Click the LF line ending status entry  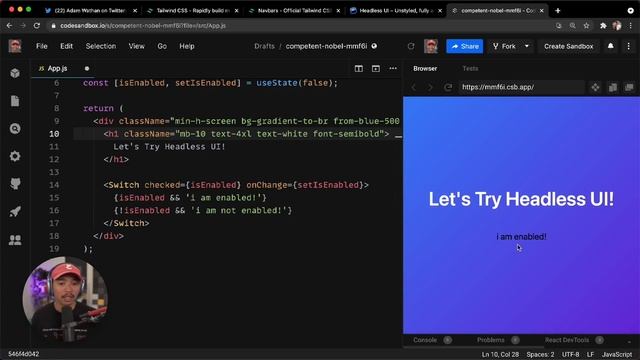coord(590,354)
